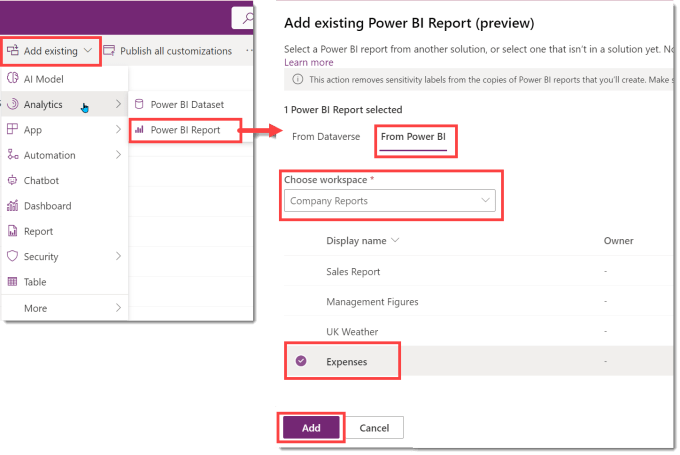Click the purple Add button
The width and height of the screenshot is (680, 455).
[x=311, y=428]
